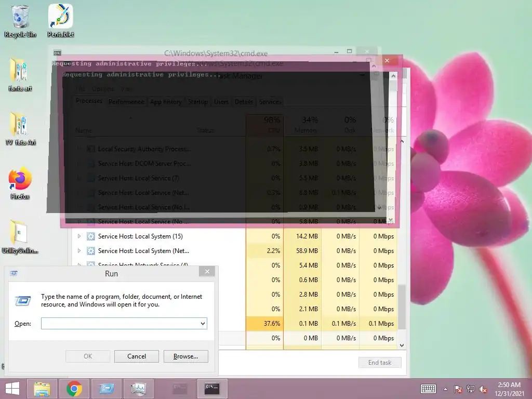Click the 58.9 MB memory cell
The image size is (532, 399).
303,251
